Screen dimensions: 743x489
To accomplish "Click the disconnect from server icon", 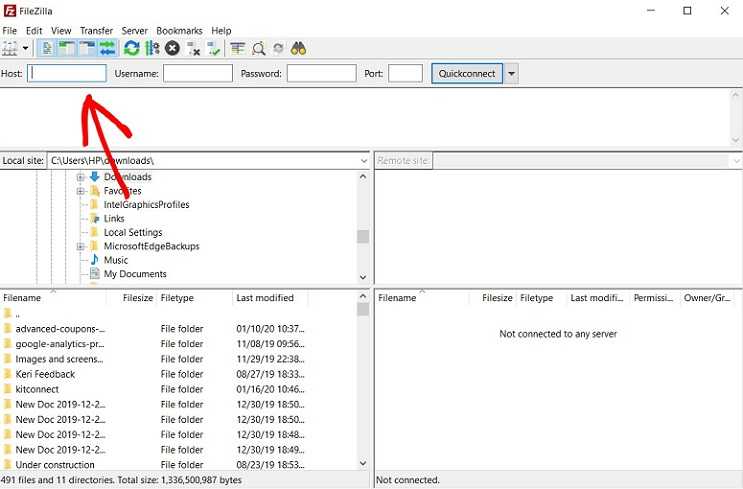I will (194, 48).
